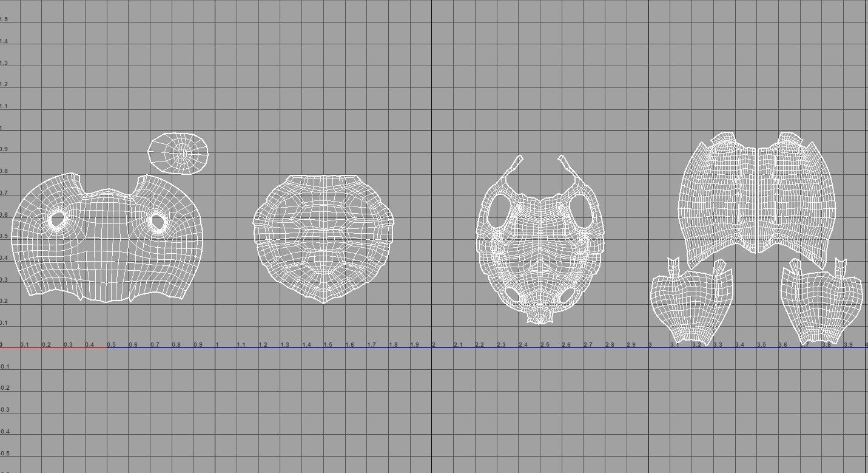Click the '2.4' axis label
The height and width of the screenshot is (473, 868).
(523, 345)
